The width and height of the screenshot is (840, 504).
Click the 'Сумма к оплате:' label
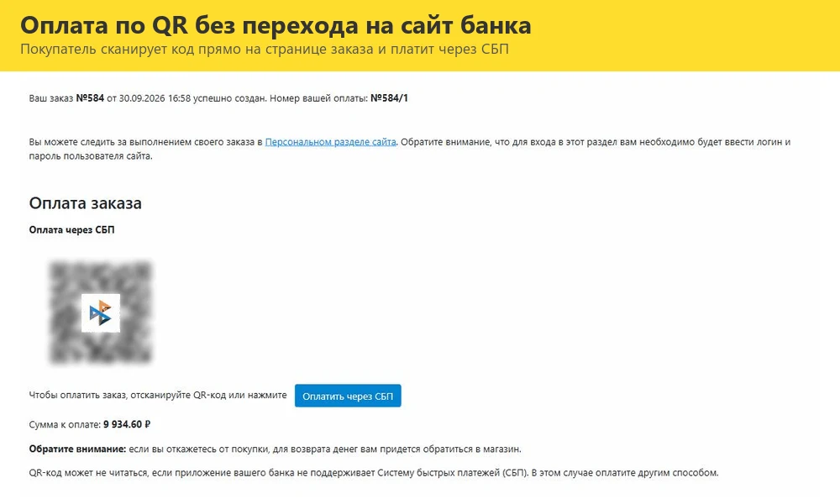(65, 424)
